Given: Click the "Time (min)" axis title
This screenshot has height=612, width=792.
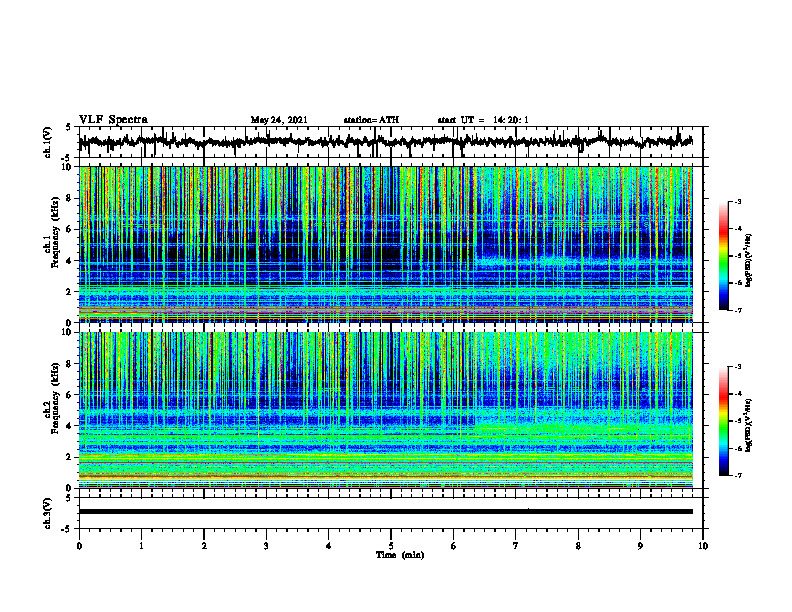Looking at the screenshot, I should (400, 555).
